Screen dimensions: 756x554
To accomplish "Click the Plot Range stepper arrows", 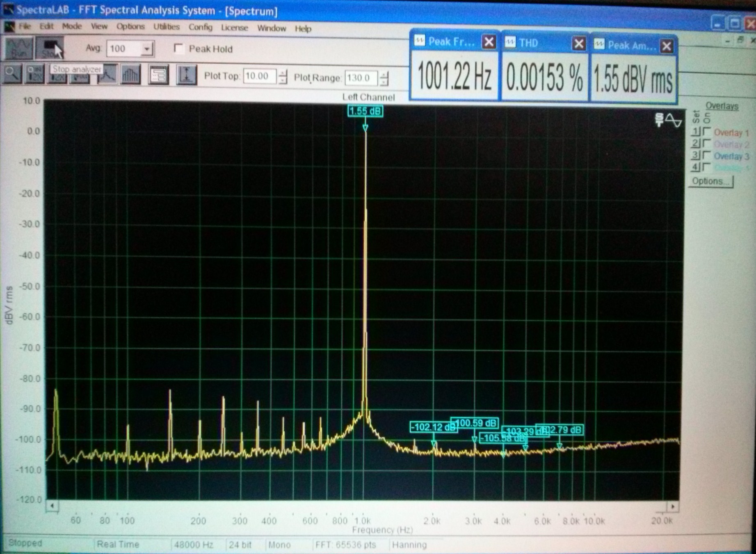I will [384, 78].
